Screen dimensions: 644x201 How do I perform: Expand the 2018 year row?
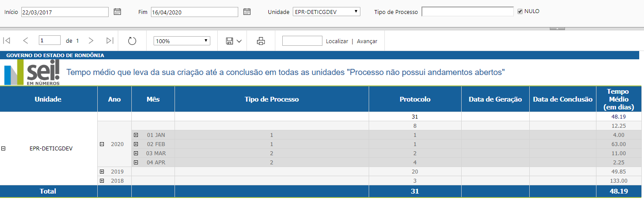point(102,181)
